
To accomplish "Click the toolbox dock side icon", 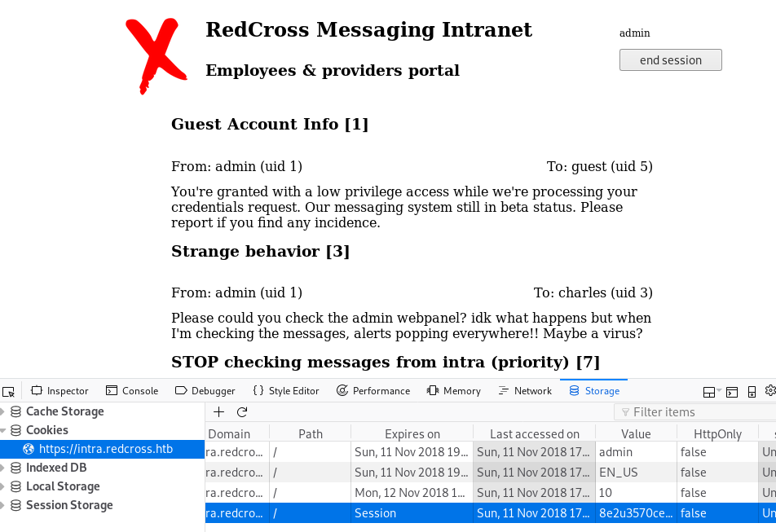I will 711,392.
